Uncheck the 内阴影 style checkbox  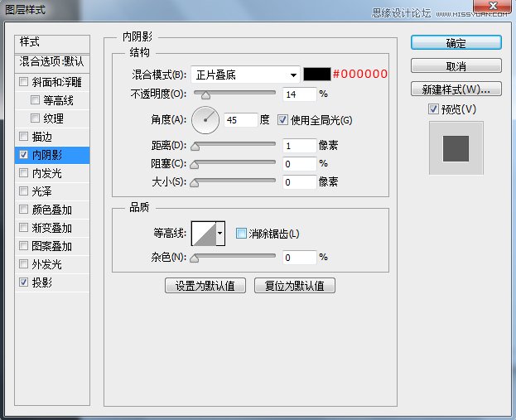coord(23,154)
